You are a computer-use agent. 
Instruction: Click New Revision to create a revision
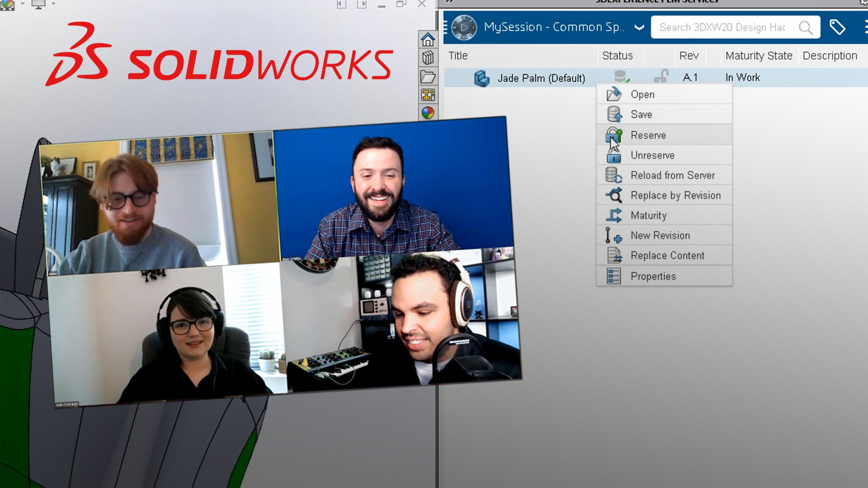point(660,235)
